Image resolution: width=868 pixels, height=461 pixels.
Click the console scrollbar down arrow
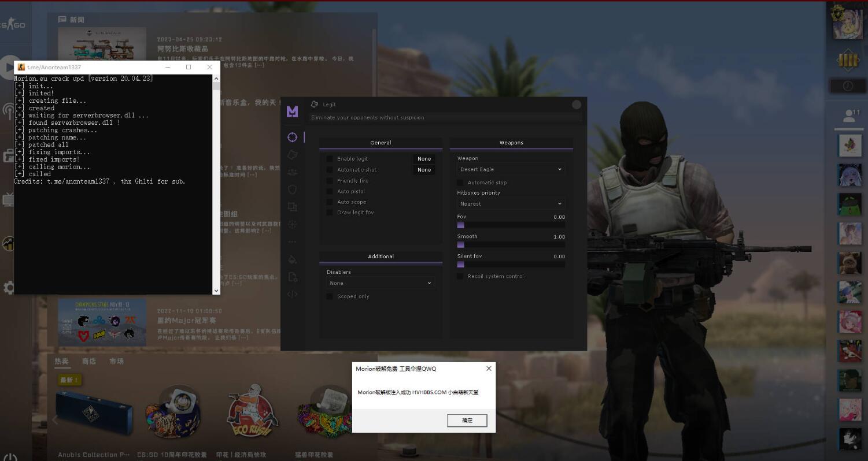pos(216,291)
